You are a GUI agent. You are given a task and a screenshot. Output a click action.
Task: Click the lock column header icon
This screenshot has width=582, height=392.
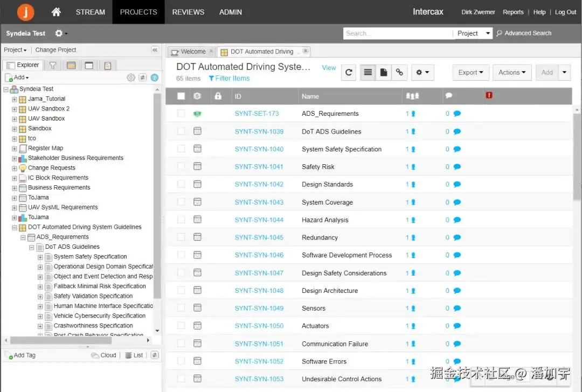pyautogui.click(x=218, y=96)
